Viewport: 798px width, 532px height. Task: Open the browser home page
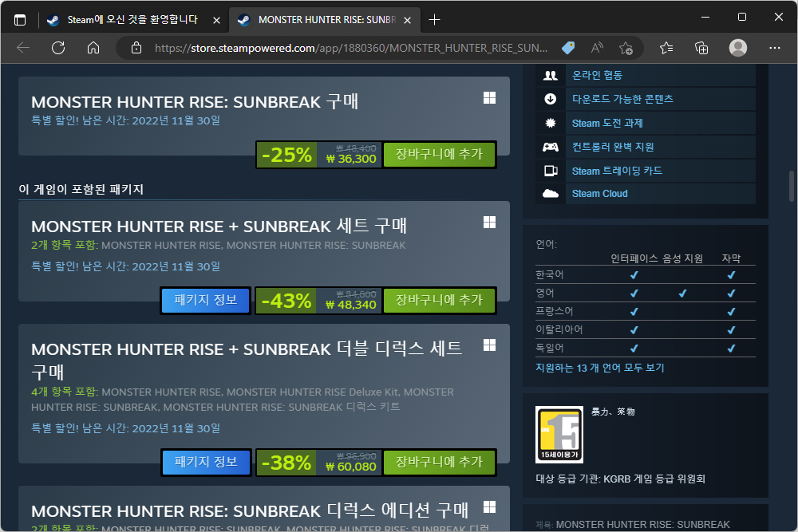pos(93,48)
